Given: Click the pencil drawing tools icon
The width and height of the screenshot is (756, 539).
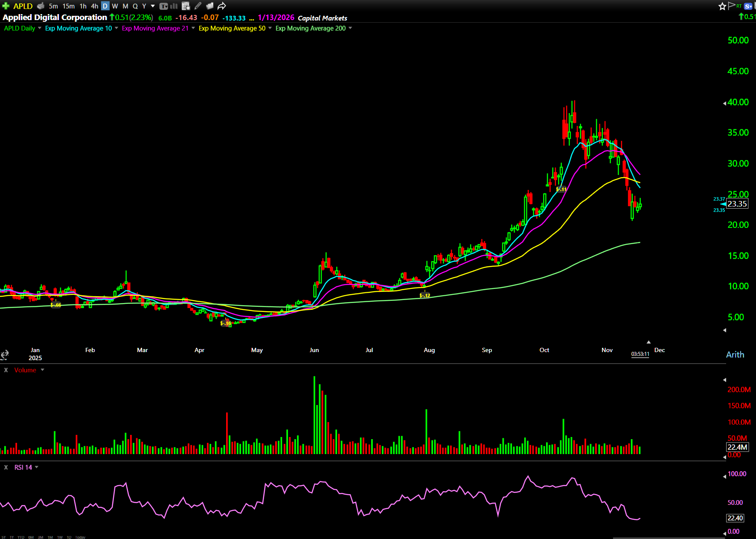Looking at the screenshot, I should click(198, 6).
